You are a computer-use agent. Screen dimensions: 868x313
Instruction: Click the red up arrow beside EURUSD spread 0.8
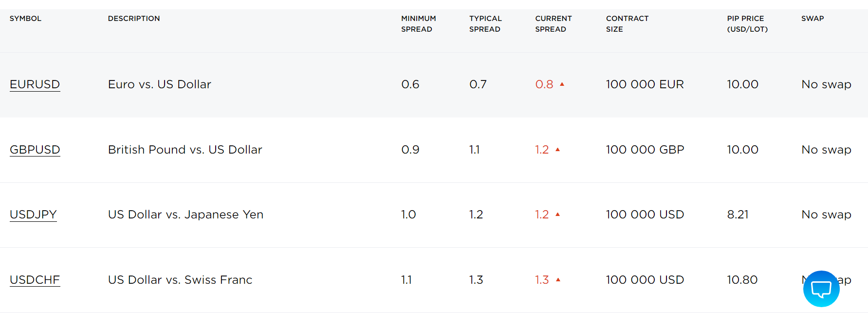(x=562, y=84)
